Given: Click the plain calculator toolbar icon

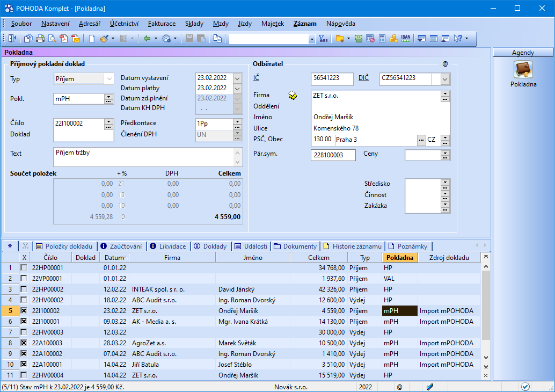Looking at the screenshot, I should point(382,38).
